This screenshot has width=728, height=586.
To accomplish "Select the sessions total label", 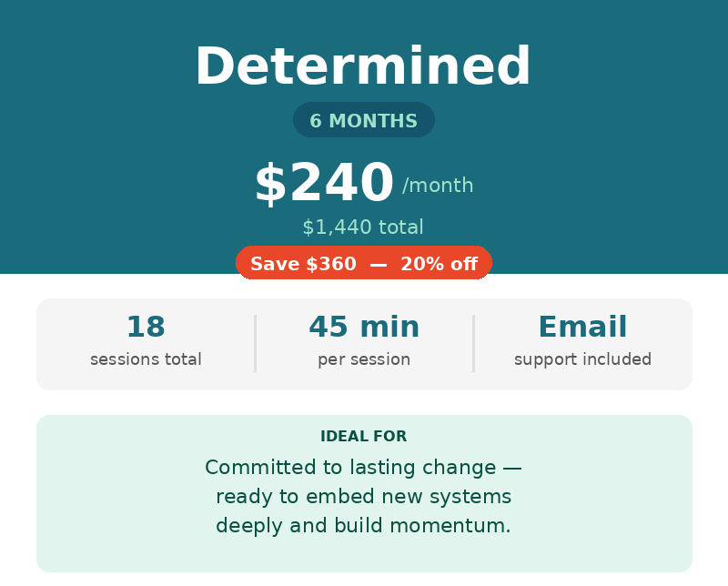I will (x=146, y=359).
